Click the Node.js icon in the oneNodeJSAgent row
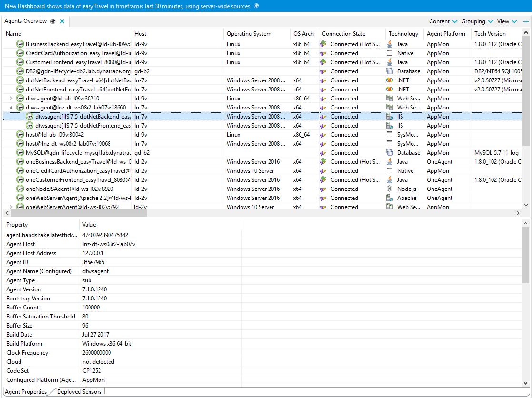This screenshot has height=398, width=532. [x=390, y=189]
